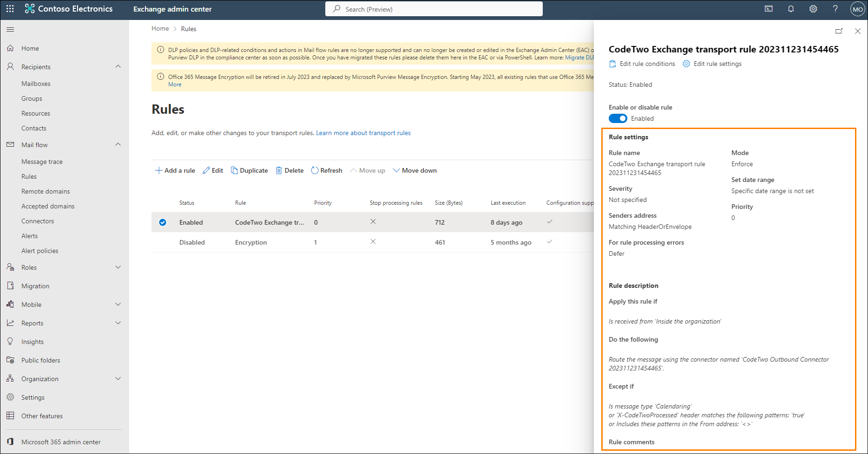Expand the Mobile section chevron
Screen dimensions: 868x454
point(118,304)
